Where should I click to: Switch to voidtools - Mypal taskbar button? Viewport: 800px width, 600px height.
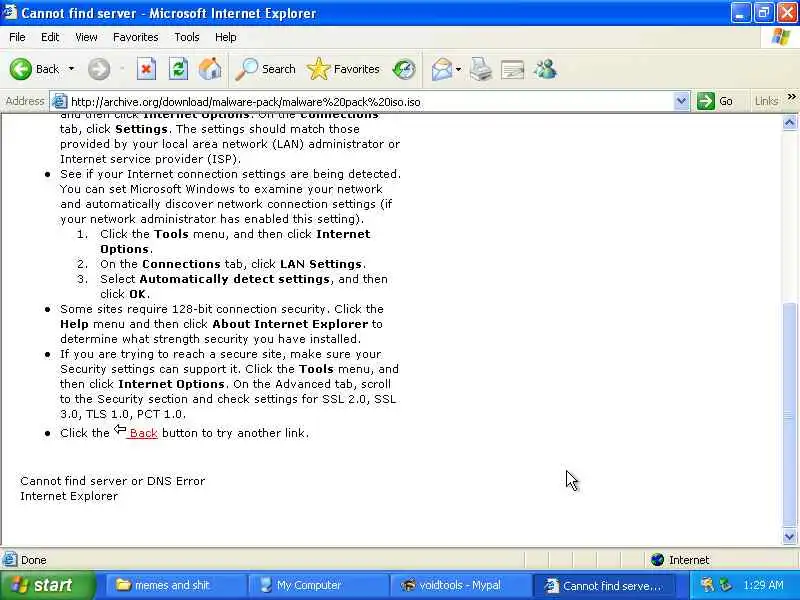point(460,585)
